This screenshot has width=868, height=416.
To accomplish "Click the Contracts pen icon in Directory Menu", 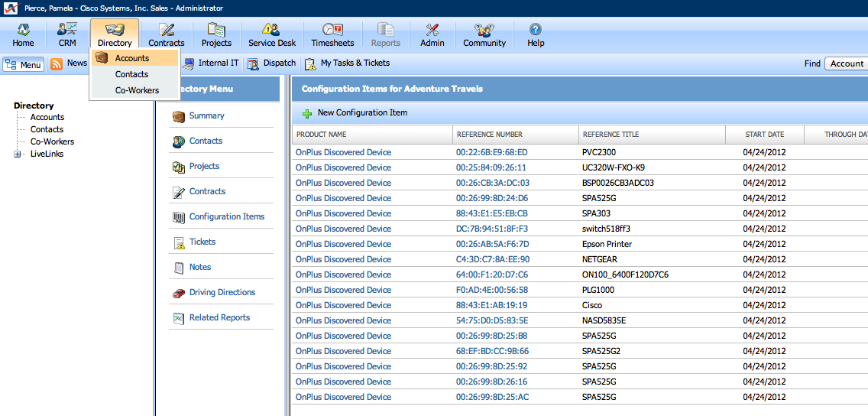I will [178, 192].
